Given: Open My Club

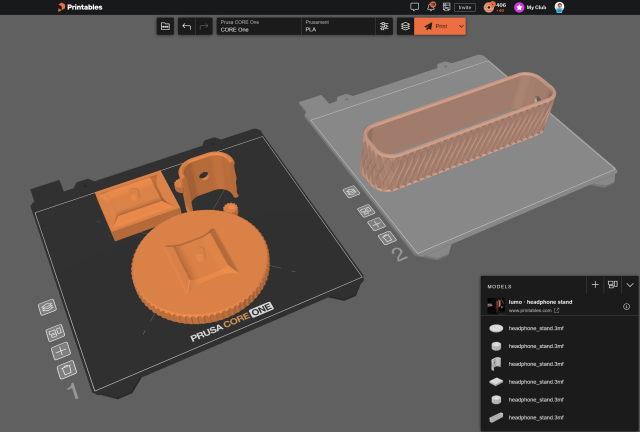Looking at the screenshot, I should point(530,7).
